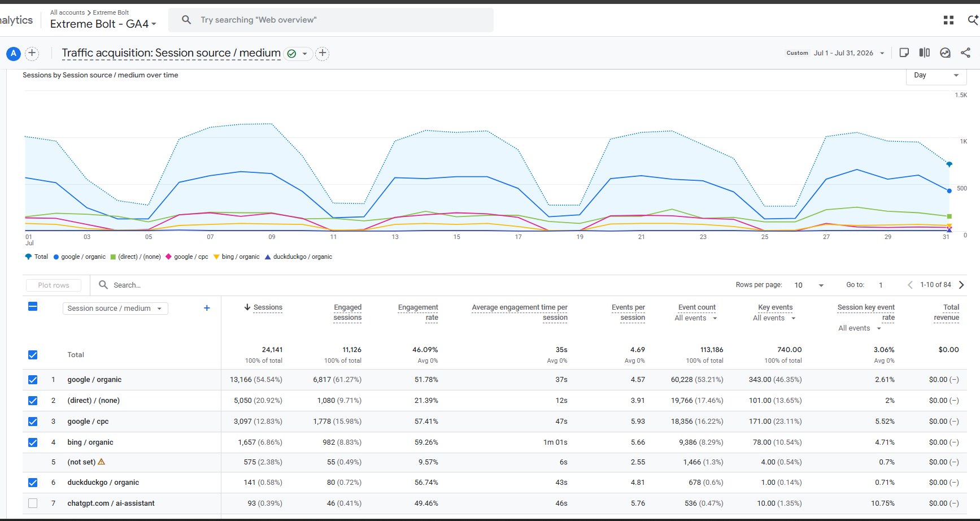This screenshot has height=521, width=980.
Task: Click the add filter plus icon beside title
Action: pos(322,53)
